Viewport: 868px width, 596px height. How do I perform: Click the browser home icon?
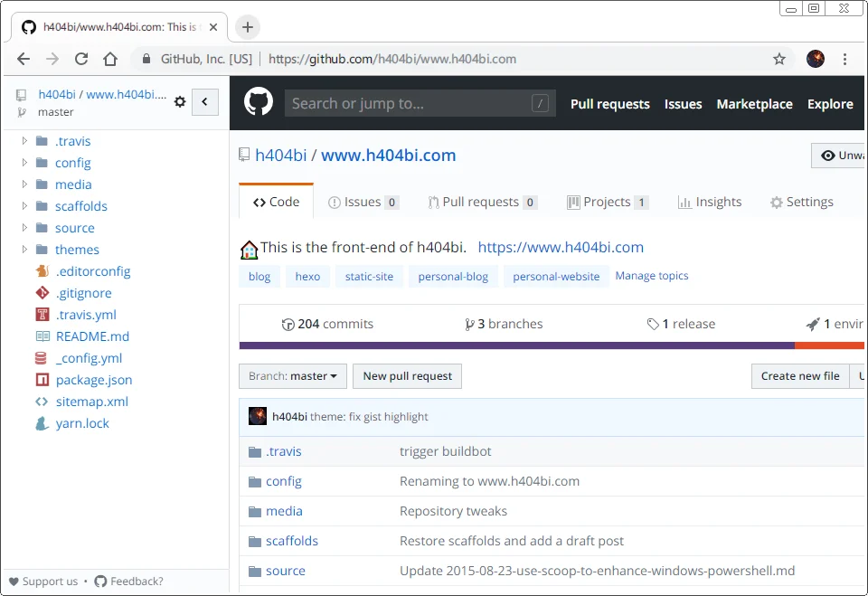pos(110,59)
